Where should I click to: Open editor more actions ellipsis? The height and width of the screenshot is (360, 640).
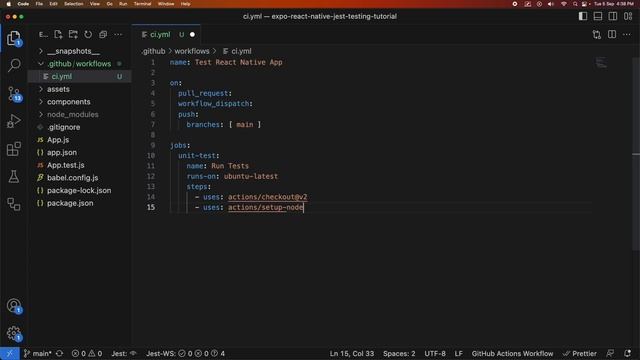coord(627,35)
